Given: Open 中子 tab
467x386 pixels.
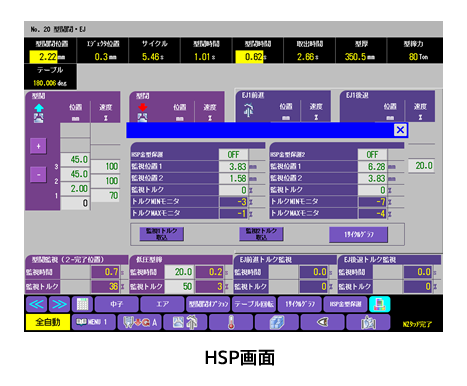Looking at the screenshot, I should [117, 304].
